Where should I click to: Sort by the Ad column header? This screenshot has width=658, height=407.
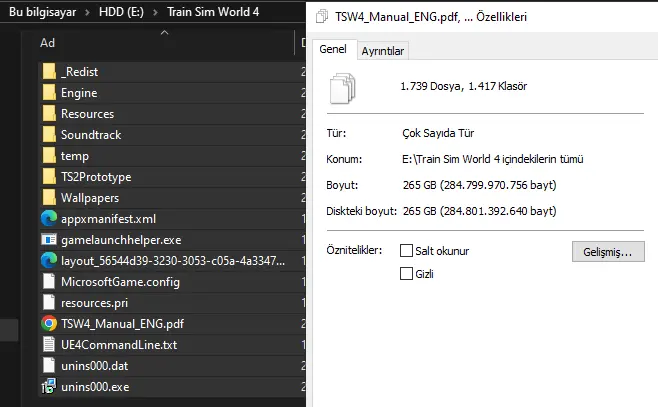[47, 43]
